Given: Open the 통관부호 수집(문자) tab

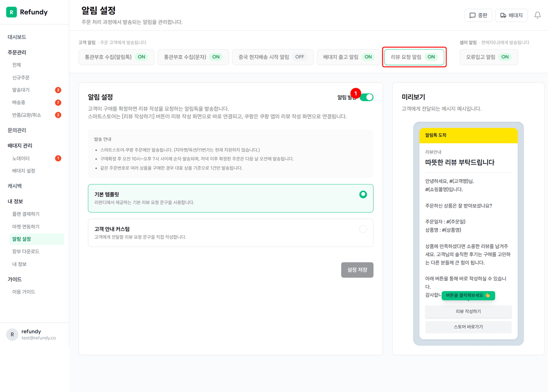Looking at the screenshot, I should point(194,57).
